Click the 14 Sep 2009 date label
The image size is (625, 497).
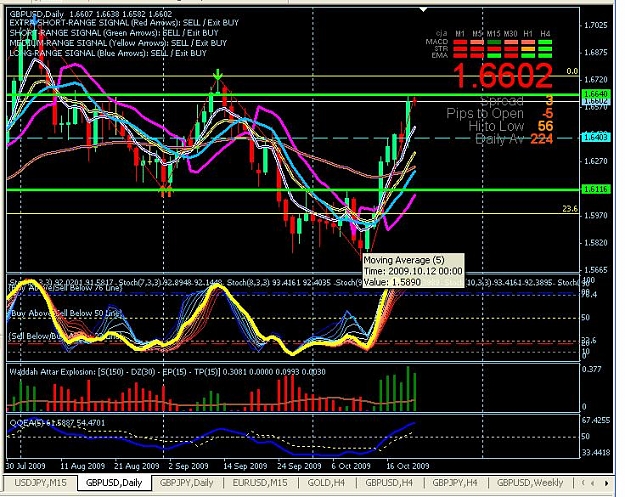point(244,466)
